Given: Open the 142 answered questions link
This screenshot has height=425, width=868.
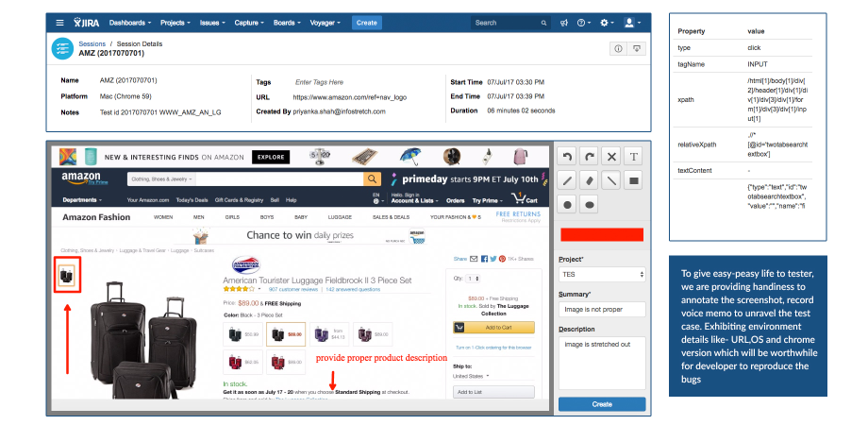Looking at the screenshot, I should pyautogui.click(x=353, y=289).
